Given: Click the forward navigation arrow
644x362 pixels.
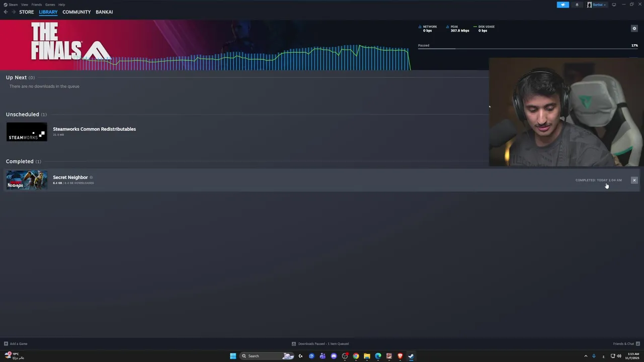Looking at the screenshot, I should coord(14,12).
